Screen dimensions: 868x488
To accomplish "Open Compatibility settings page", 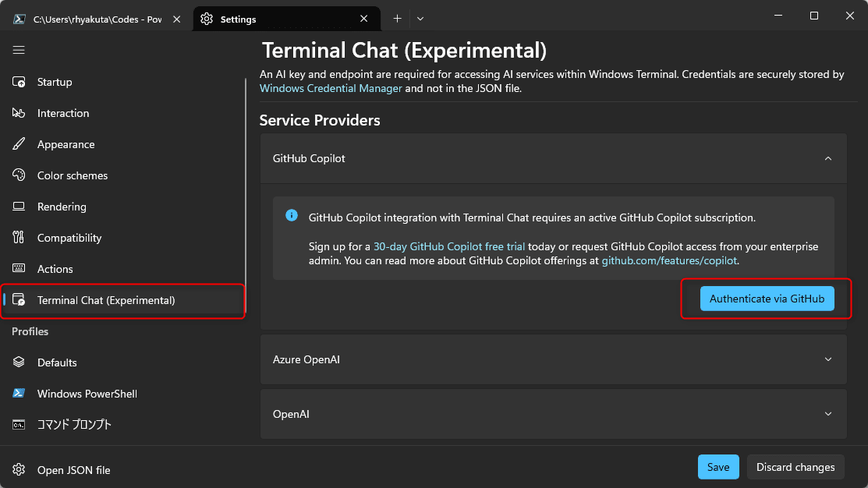I will pyautogui.click(x=123, y=237).
